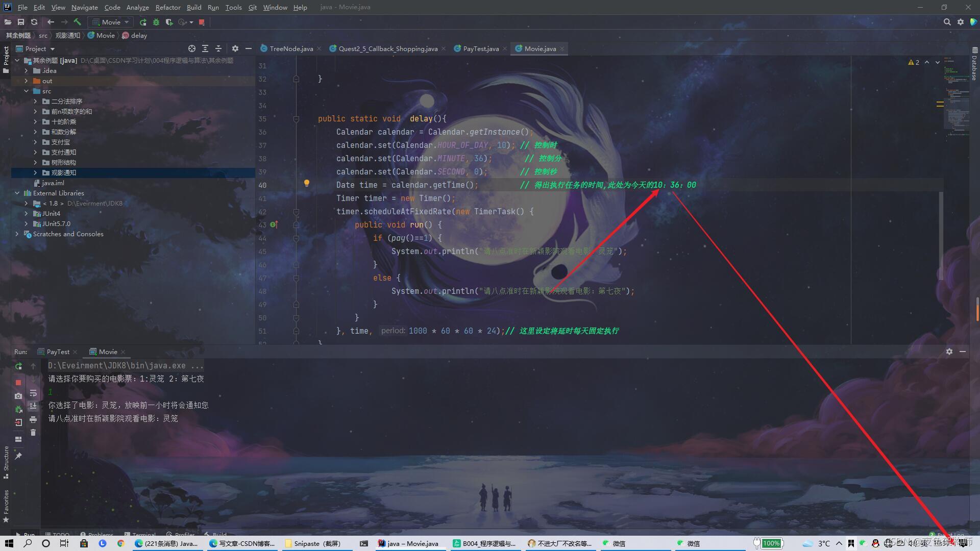
Task: Toggle the Favorites tool window side tab
Action: tap(6, 506)
